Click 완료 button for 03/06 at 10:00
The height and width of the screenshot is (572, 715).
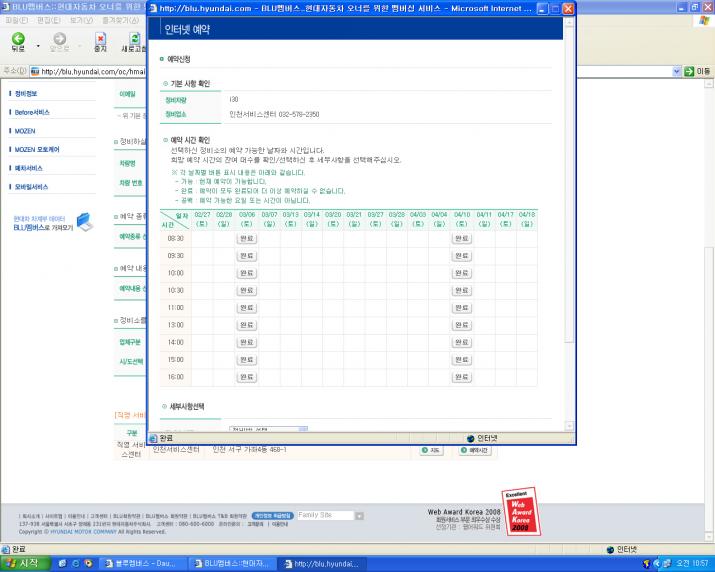pyautogui.click(x=247, y=273)
